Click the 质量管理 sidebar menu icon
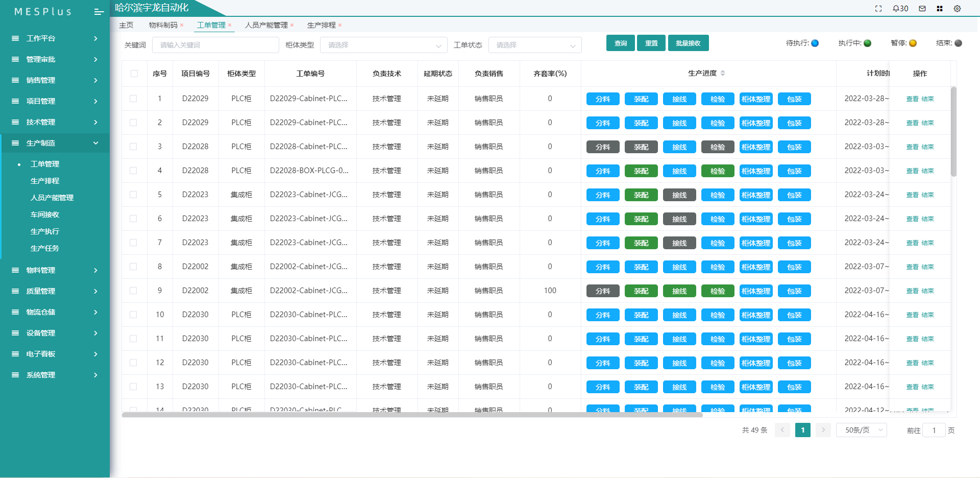Screen dimensions: 980x478 click(15, 291)
